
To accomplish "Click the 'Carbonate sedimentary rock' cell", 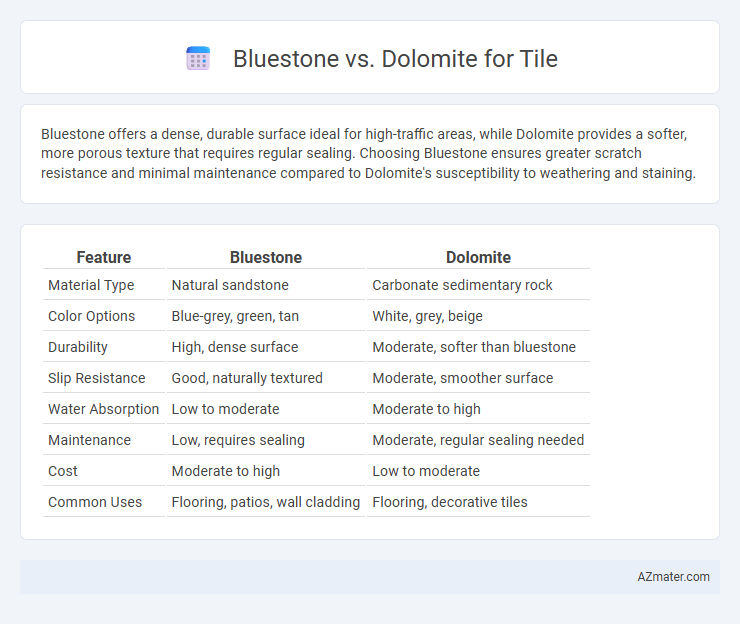I will (x=462, y=285).
